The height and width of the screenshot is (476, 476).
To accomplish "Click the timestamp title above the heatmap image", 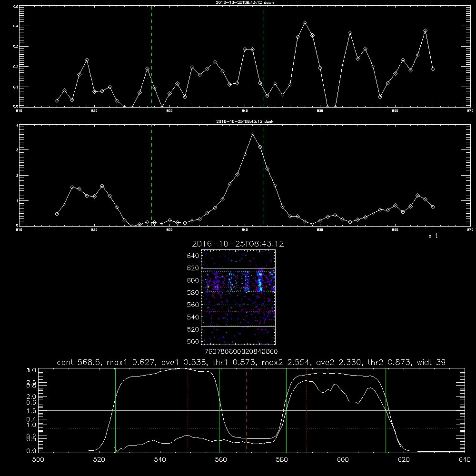I will (x=238, y=244).
